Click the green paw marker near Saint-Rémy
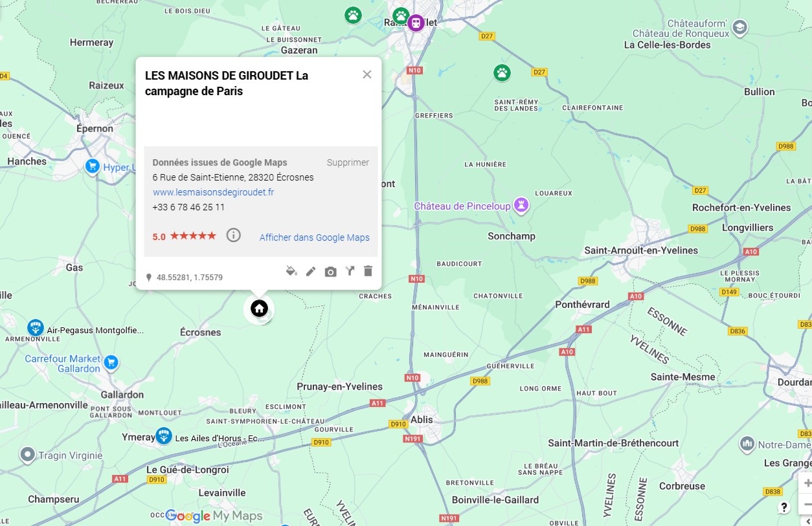The image size is (812, 526). click(502, 72)
